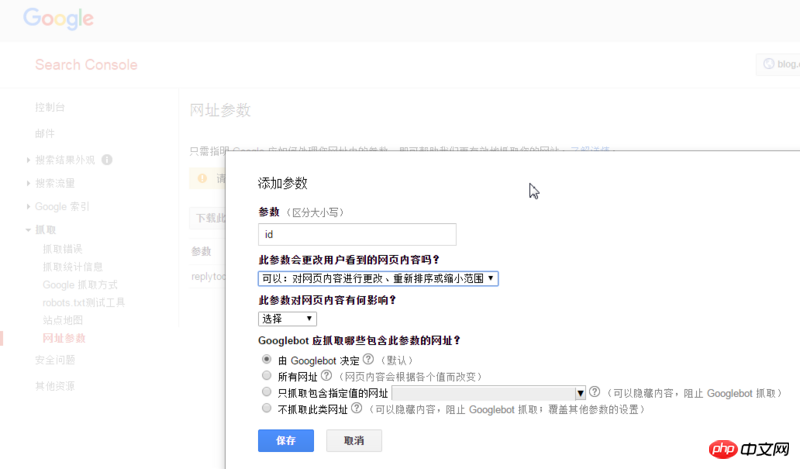Viewport: 800px width, 469px height.
Task: Click the 取消 button
Action: 354,440
